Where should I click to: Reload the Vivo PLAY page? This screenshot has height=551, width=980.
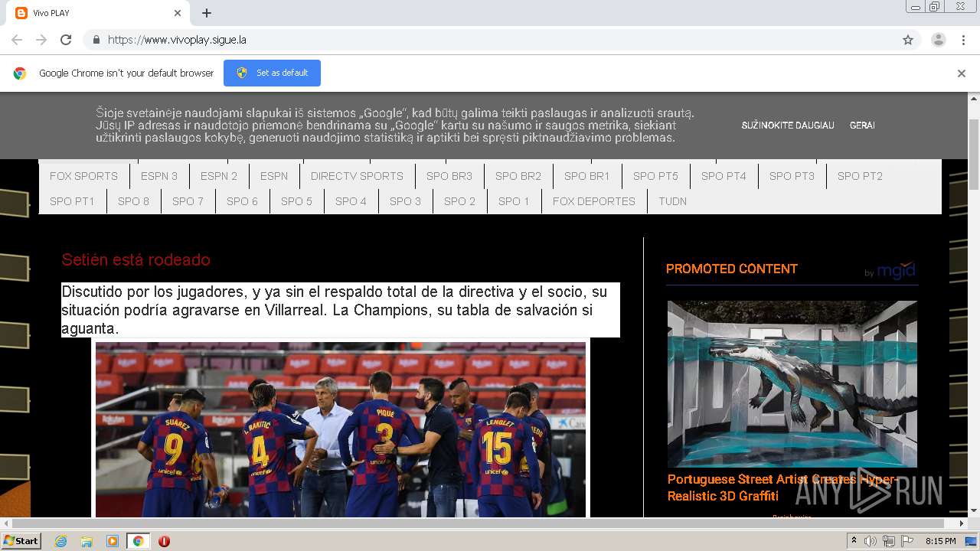(x=66, y=40)
